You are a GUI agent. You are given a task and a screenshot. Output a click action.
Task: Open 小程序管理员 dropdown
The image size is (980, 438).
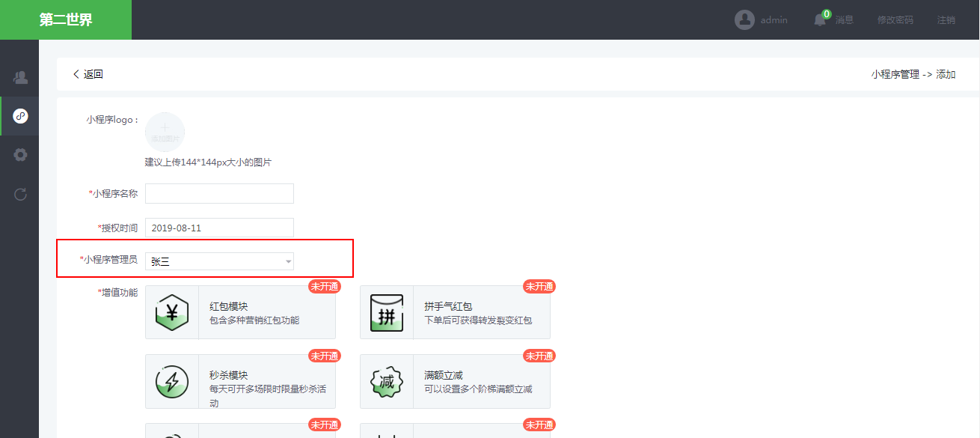pyautogui.click(x=219, y=261)
